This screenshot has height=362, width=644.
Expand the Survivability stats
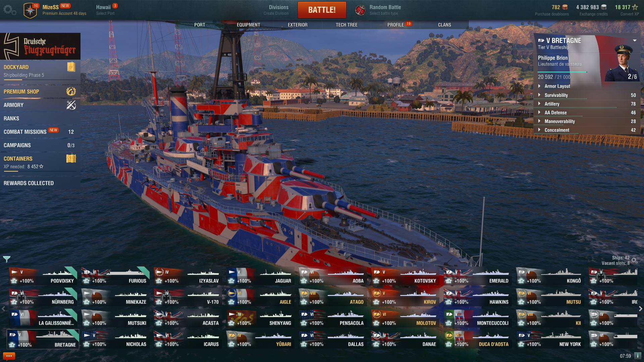coord(587,95)
